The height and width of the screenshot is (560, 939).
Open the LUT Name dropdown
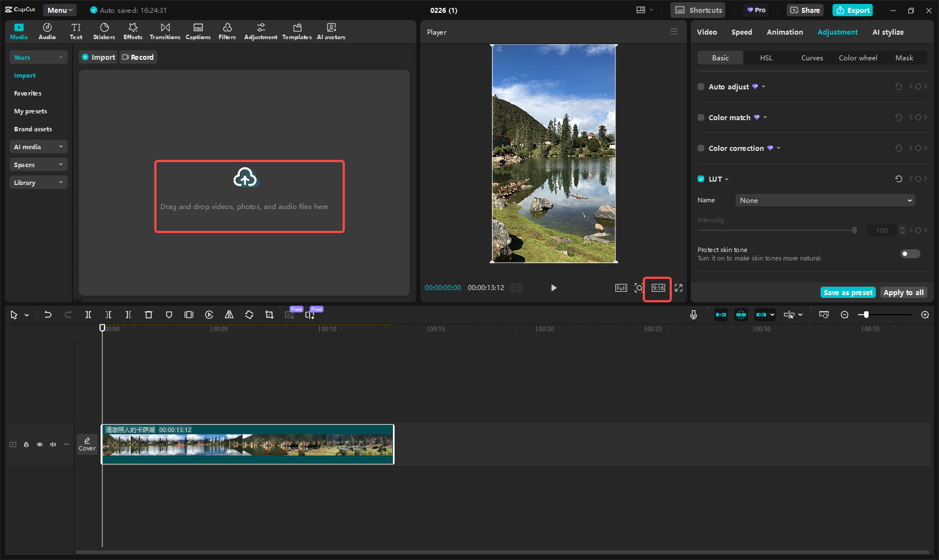[824, 200]
